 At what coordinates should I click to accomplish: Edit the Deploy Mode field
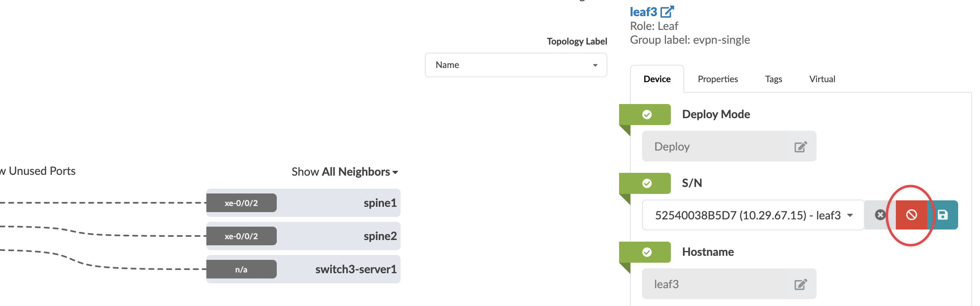[800, 147]
